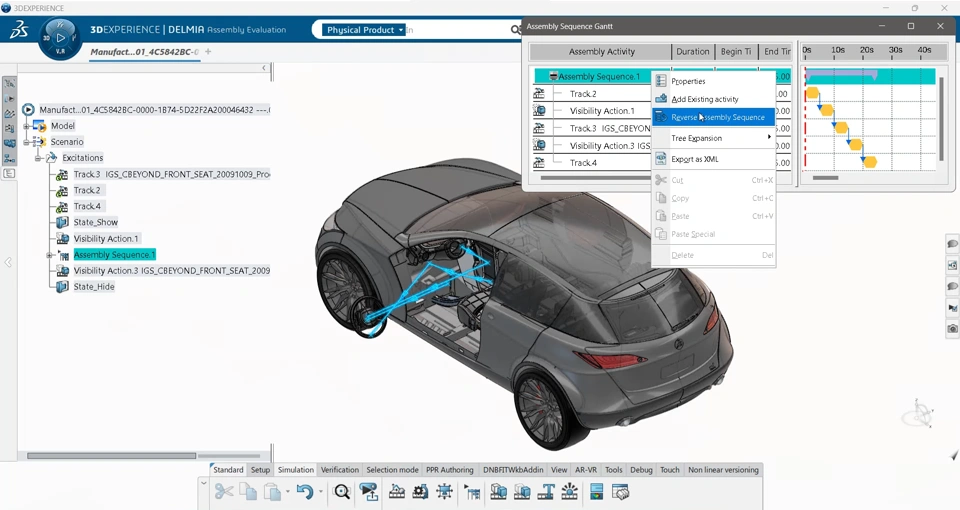This screenshot has height=510, width=960.
Task: Open the Undo history dropdown arrow
Action: [x=320, y=492]
